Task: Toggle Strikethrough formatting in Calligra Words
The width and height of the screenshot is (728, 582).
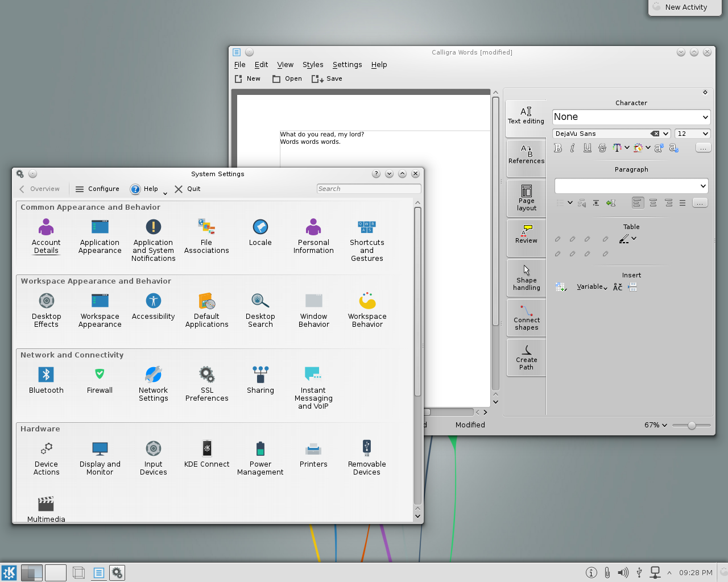Action: pos(602,148)
